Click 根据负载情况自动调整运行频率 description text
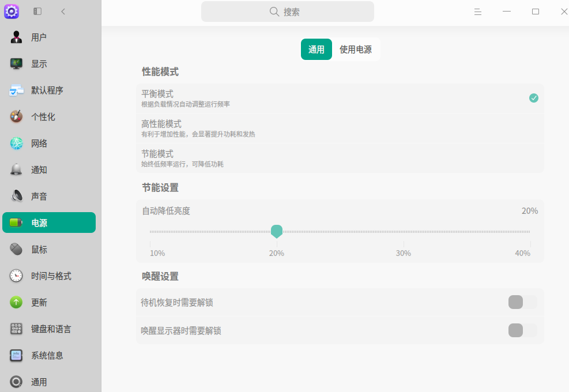Image resolution: width=569 pixels, height=392 pixels. (186, 104)
